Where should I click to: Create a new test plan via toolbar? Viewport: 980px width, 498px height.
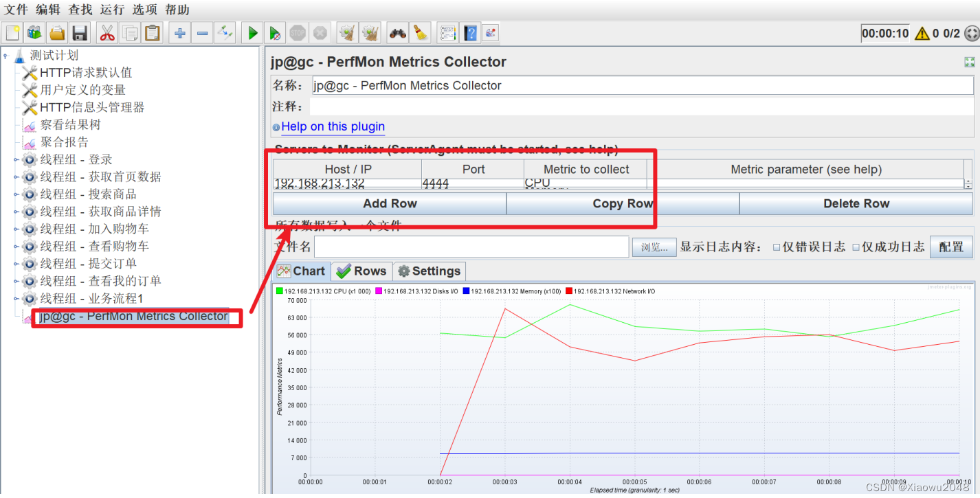point(12,32)
